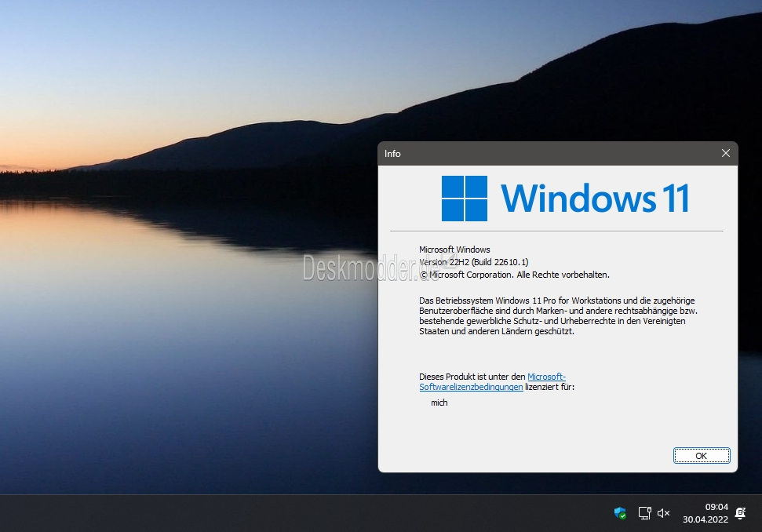Click the date 30.04.2022 in taskbar
Viewport: 762px width, 532px height.
705,519
